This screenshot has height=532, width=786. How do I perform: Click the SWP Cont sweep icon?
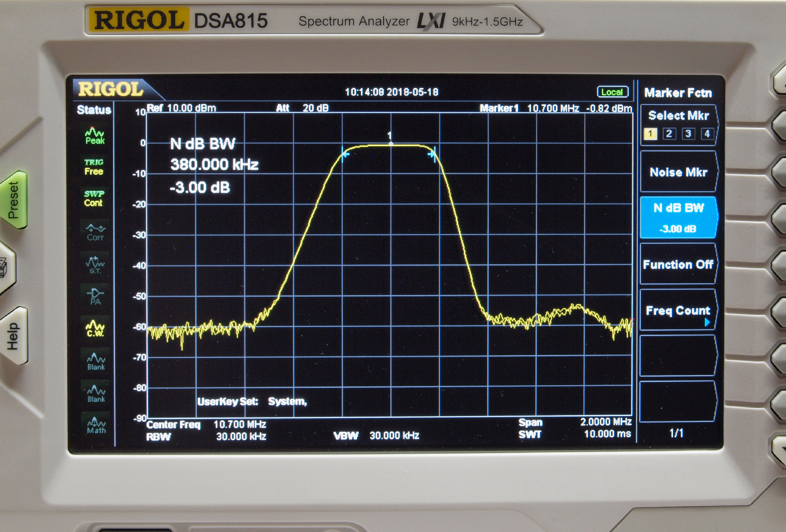pyautogui.click(x=94, y=198)
